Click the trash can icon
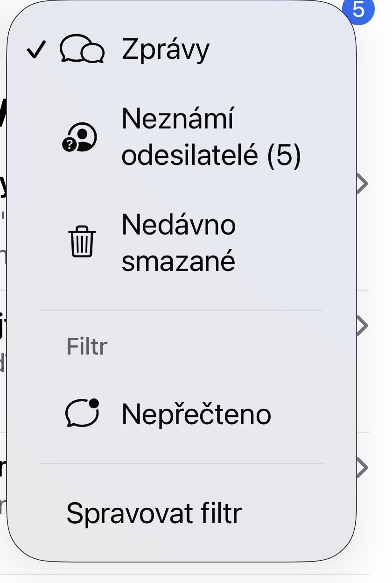392x583 pixels. point(83,243)
